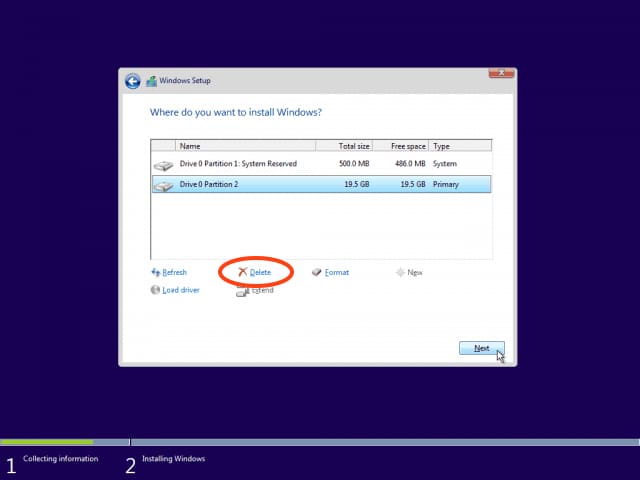Click the New partition star icon
This screenshot has height=480, width=640.
(400, 272)
